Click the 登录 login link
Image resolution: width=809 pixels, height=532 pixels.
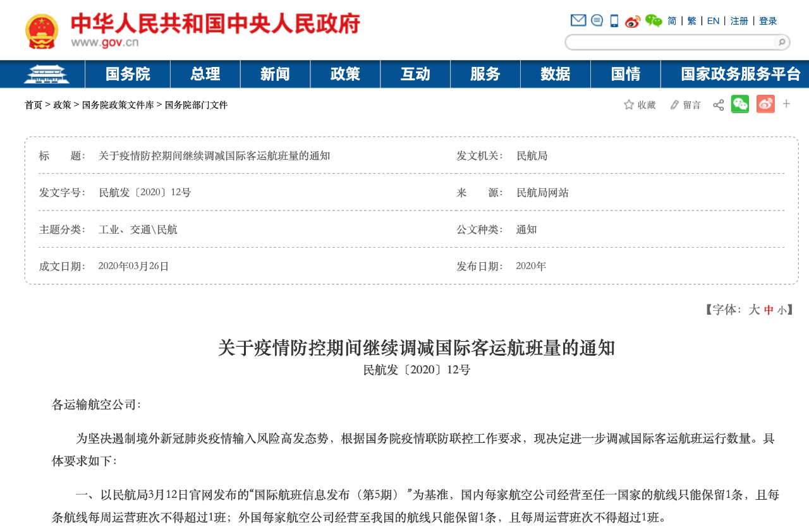click(768, 21)
